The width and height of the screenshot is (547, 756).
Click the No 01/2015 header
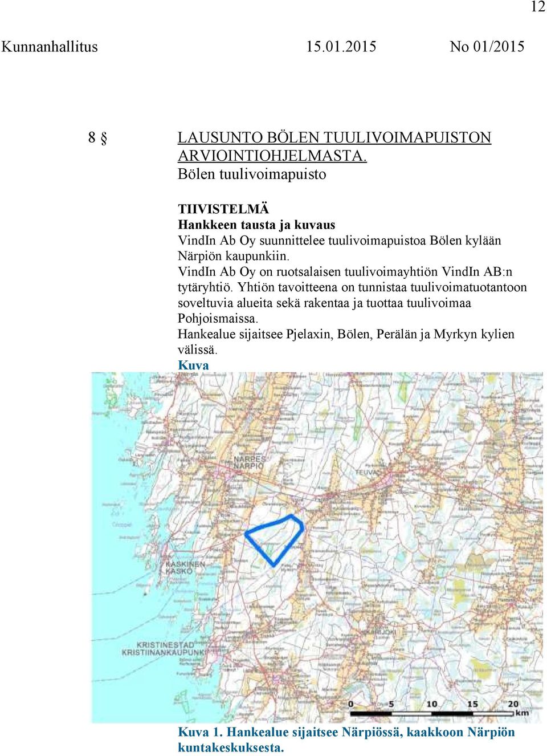pyautogui.click(x=487, y=47)
